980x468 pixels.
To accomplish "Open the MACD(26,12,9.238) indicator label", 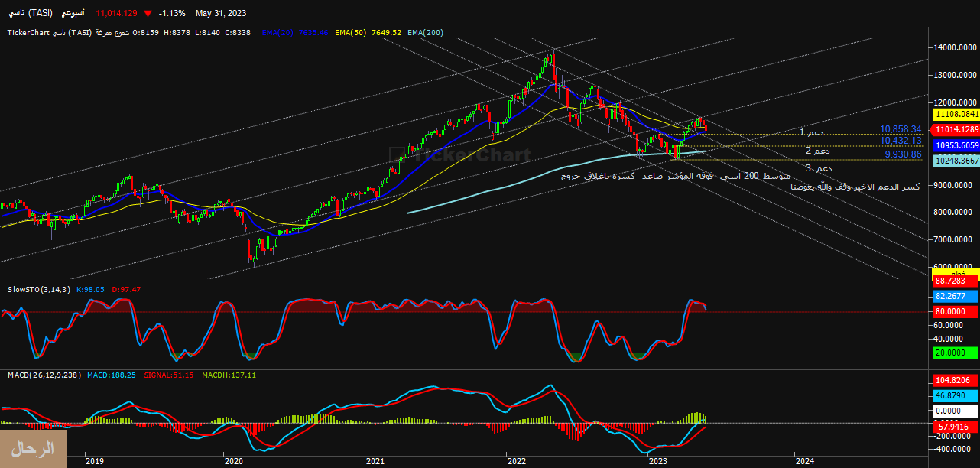I will point(45,375).
